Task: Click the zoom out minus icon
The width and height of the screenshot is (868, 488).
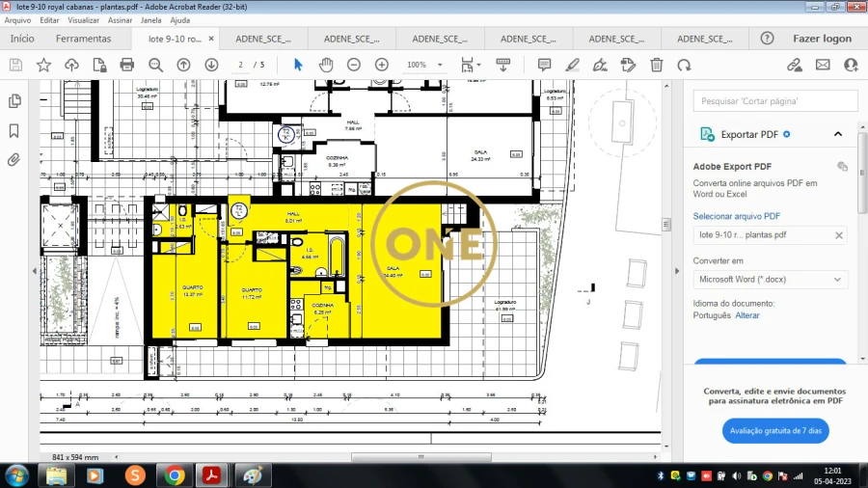Action: [x=354, y=65]
